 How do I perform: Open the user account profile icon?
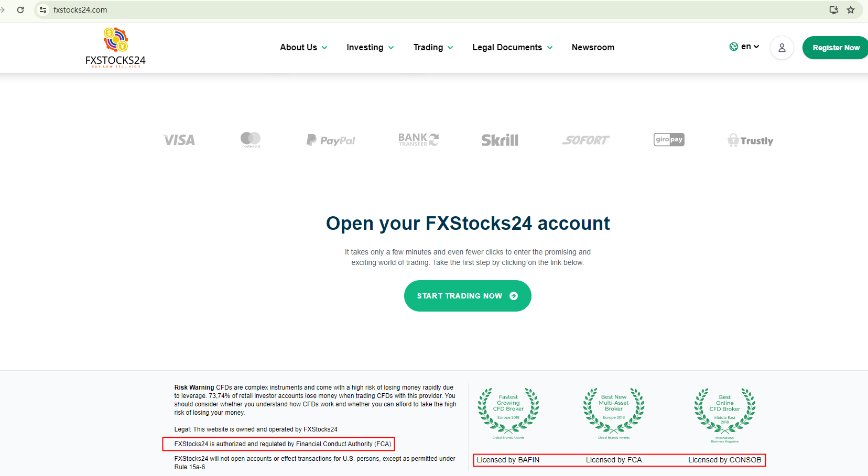click(782, 48)
